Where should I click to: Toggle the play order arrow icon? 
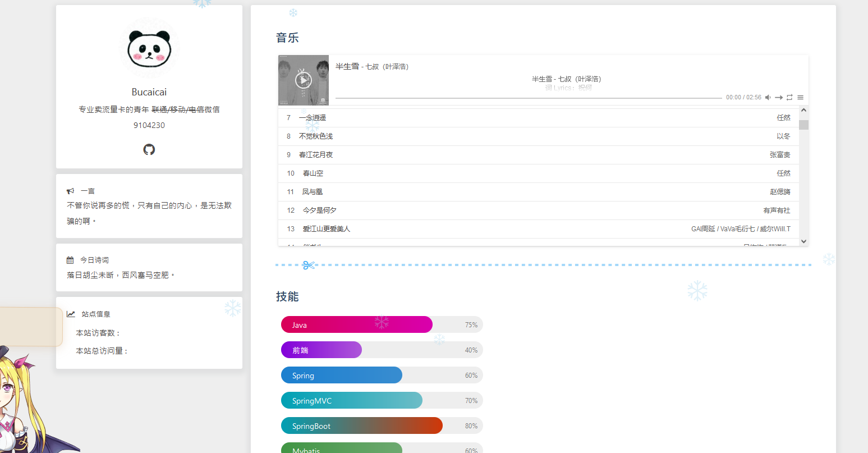(779, 98)
